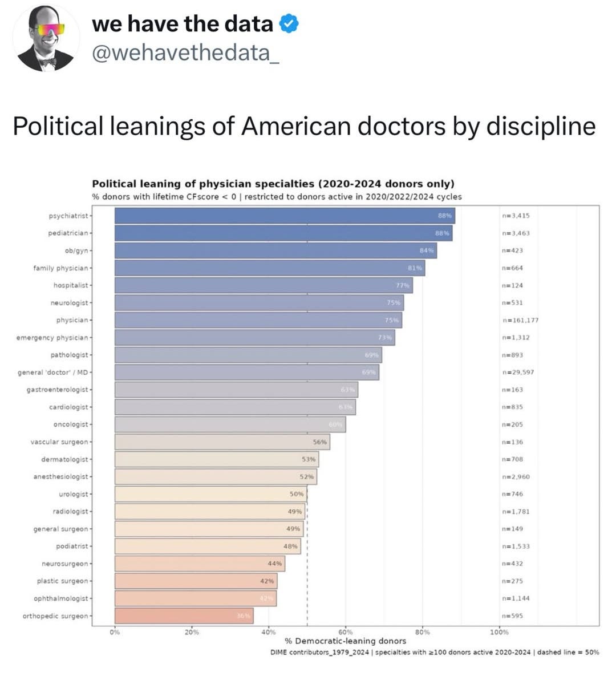Click the family physician 81% bar
616x680 pixels.
click(x=270, y=268)
